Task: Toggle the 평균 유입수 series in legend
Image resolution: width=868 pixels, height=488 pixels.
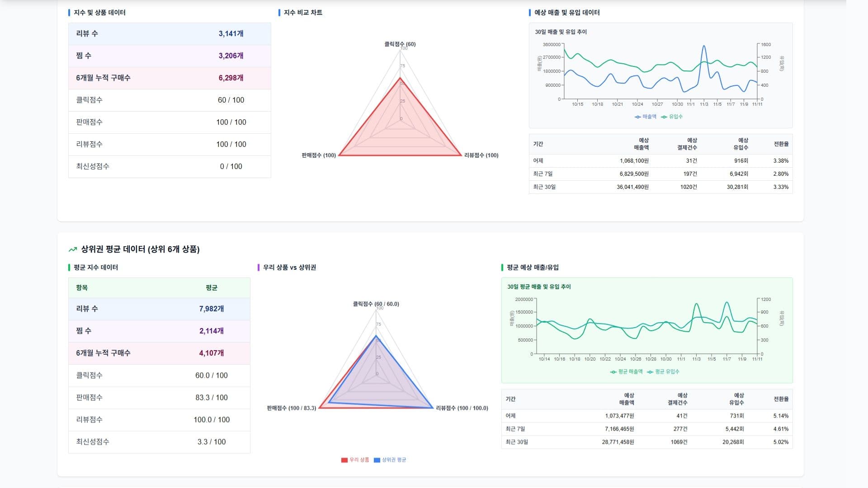Action: (667, 372)
